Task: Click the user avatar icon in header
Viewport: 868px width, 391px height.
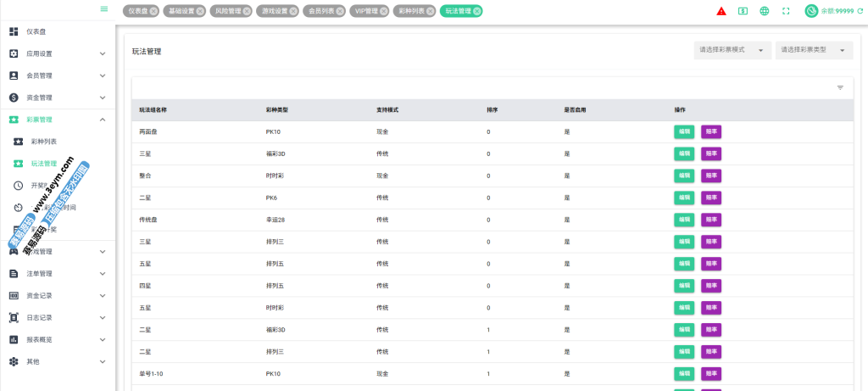Action: click(x=810, y=11)
